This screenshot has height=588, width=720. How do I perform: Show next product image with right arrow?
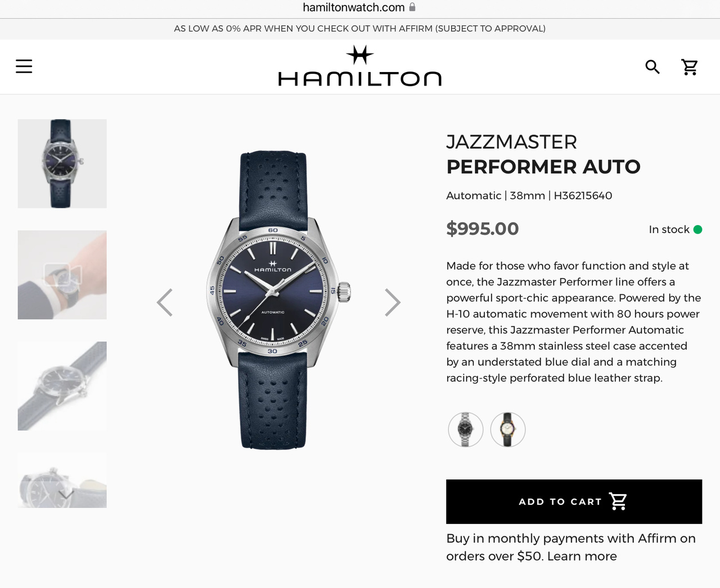coord(393,302)
